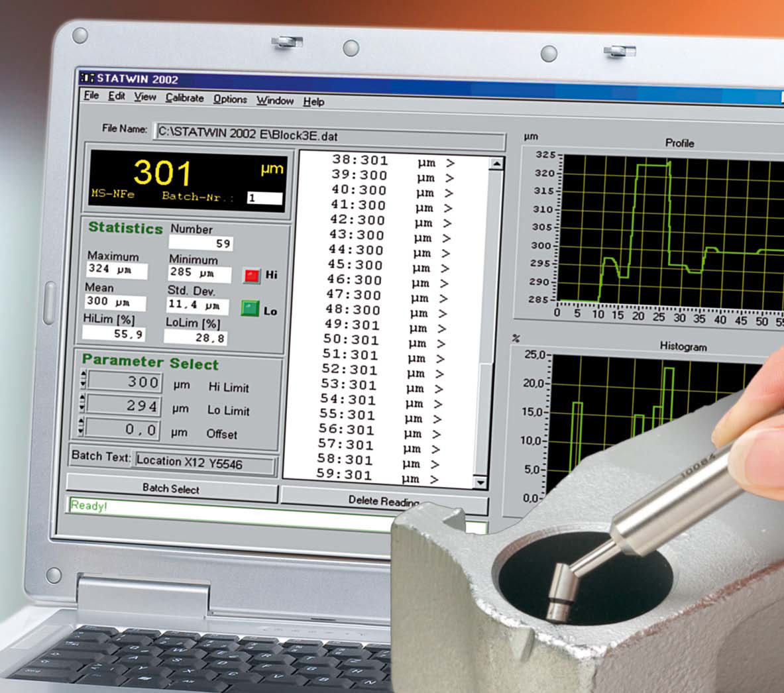The image size is (784, 693).
Task: Open the View menu
Action: (x=145, y=97)
